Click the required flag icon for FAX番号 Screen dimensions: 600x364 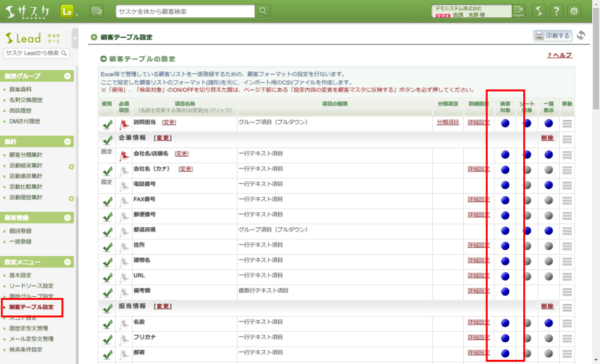pos(124,200)
